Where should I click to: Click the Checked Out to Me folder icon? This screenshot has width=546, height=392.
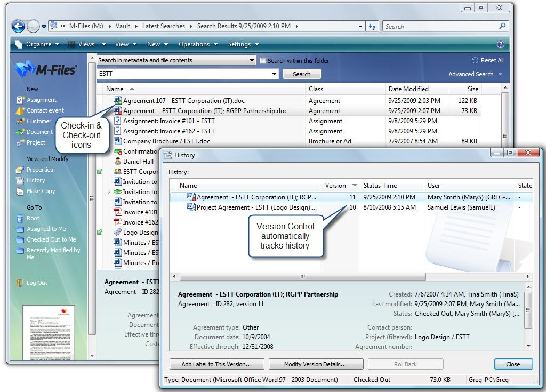20,239
